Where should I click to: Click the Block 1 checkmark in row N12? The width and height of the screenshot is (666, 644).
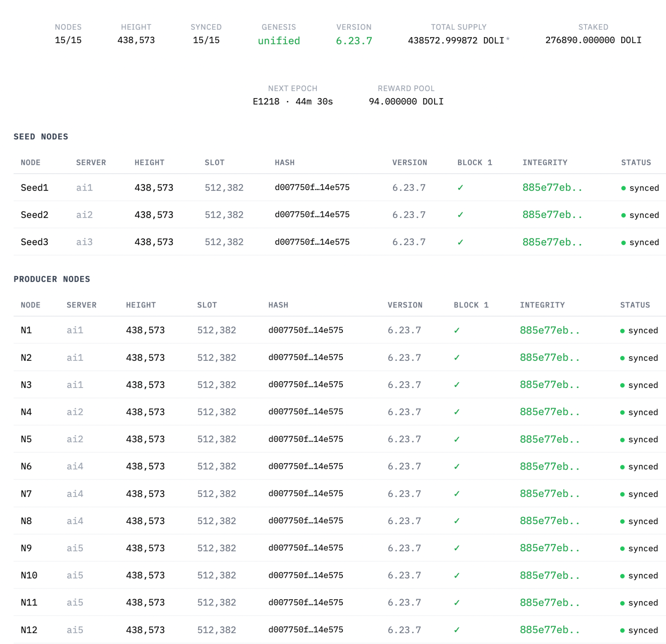pos(457,630)
